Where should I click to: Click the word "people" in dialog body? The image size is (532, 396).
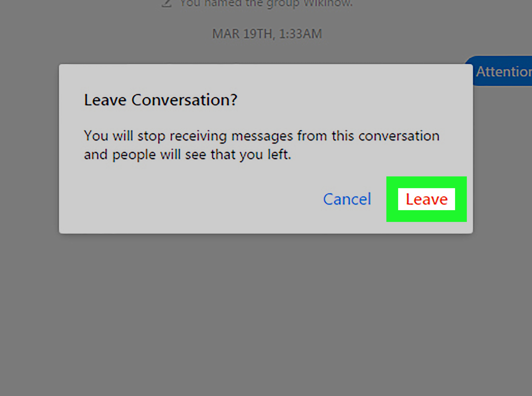tap(134, 155)
